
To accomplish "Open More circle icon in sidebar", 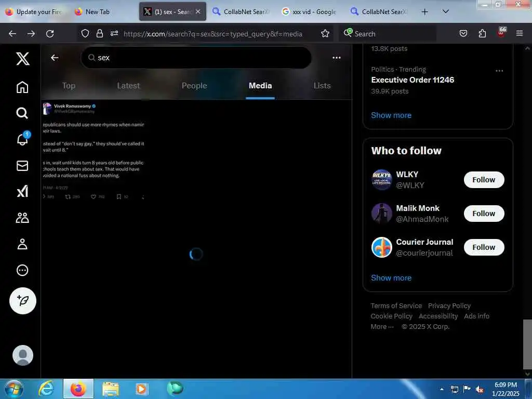I will tap(22, 270).
